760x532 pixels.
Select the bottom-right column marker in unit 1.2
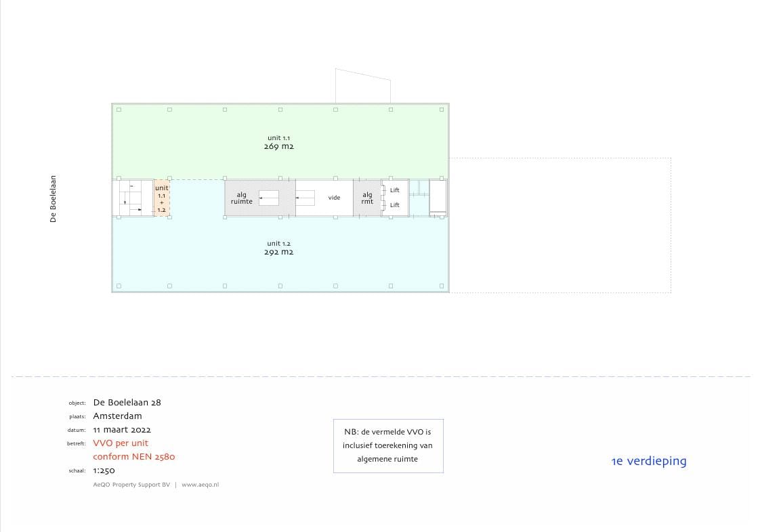(x=442, y=286)
